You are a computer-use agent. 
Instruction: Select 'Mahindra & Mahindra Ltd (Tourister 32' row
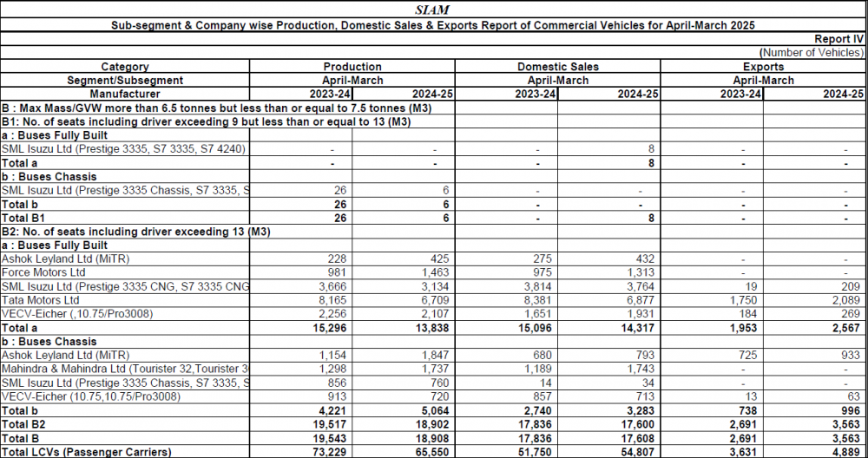point(125,369)
